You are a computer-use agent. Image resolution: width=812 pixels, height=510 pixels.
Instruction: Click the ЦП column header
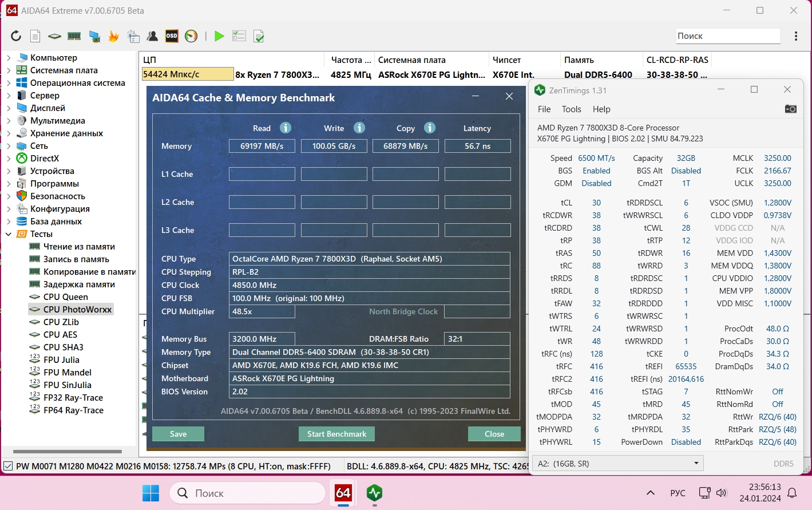coord(232,60)
